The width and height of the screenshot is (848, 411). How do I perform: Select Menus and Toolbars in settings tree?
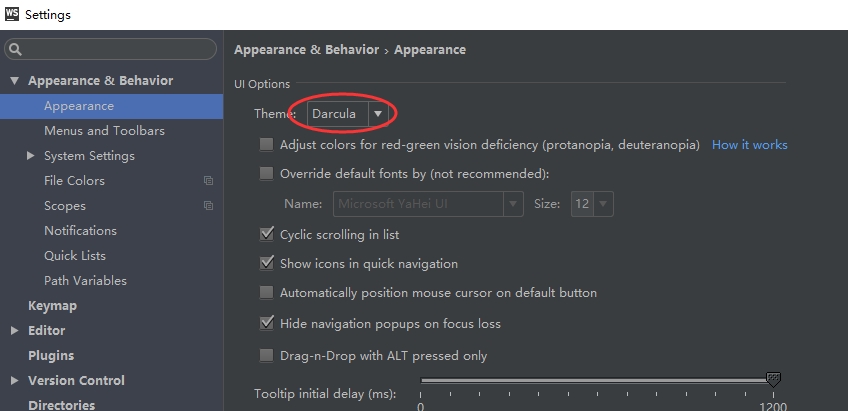[x=104, y=131]
